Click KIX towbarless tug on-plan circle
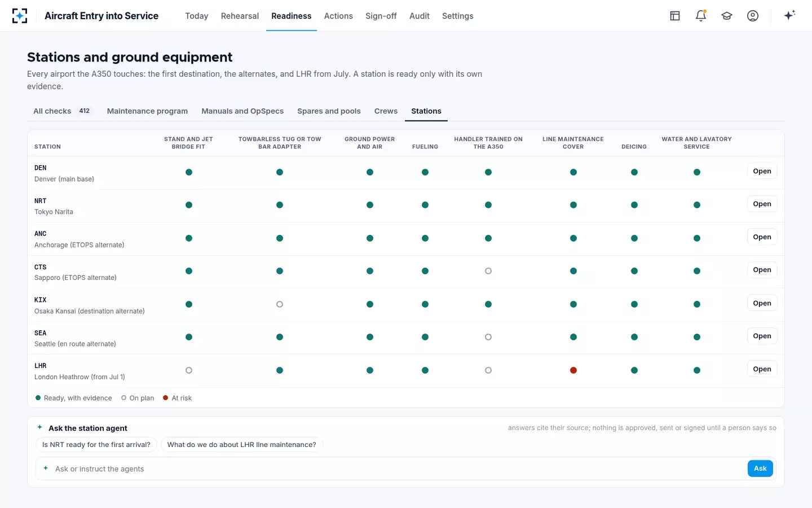812x508 pixels. 280,304
